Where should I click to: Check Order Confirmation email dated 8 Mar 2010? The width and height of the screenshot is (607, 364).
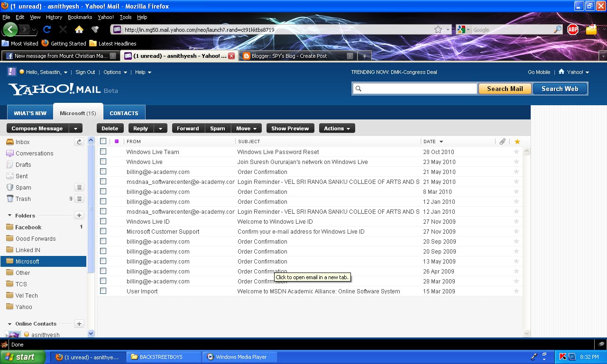[x=103, y=191]
